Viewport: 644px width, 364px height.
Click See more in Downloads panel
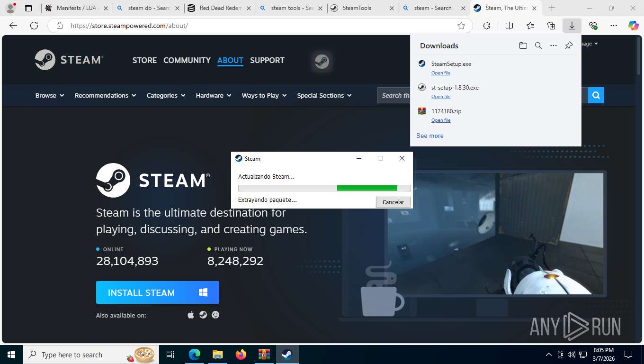[430, 136]
